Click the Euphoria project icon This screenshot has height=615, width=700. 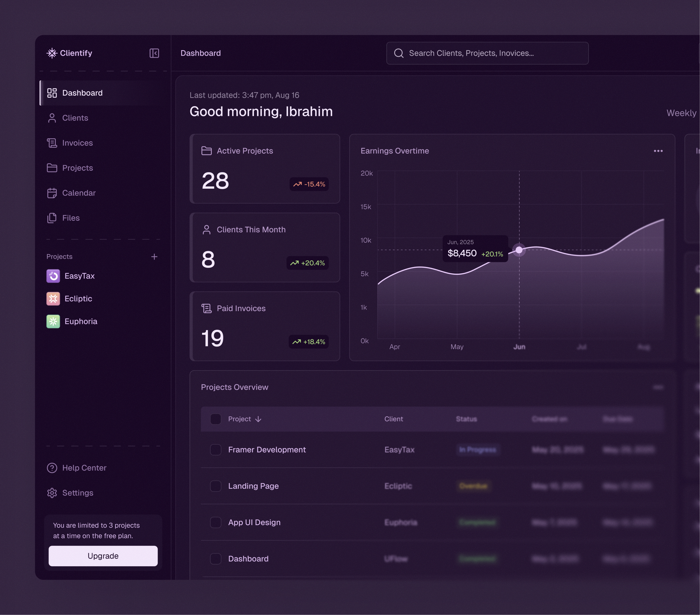pyautogui.click(x=53, y=321)
